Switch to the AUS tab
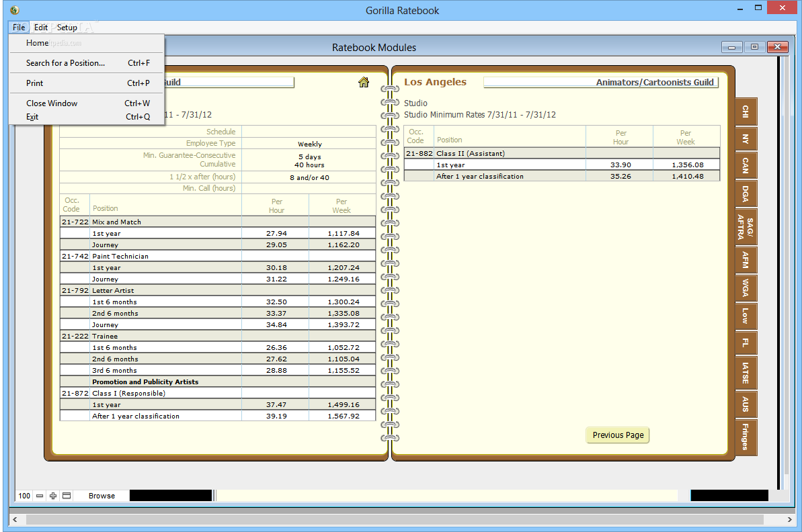The image size is (802, 532). click(746, 404)
